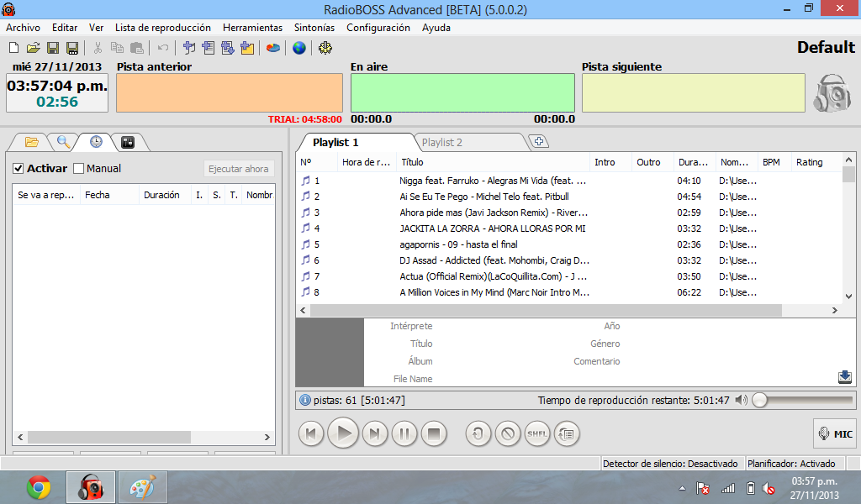Open the Lista de reproducción menu
The image size is (861, 504).
pyautogui.click(x=162, y=28)
